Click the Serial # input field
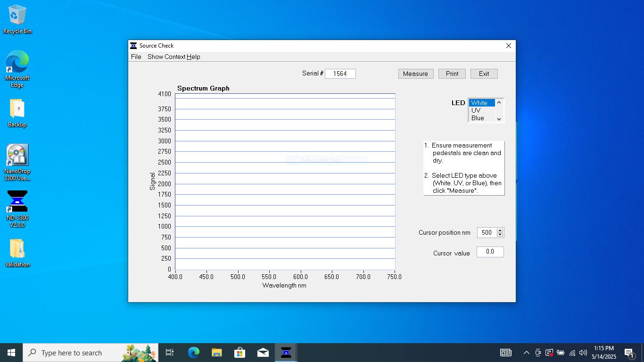The image size is (644, 362). click(x=340, y=74)
